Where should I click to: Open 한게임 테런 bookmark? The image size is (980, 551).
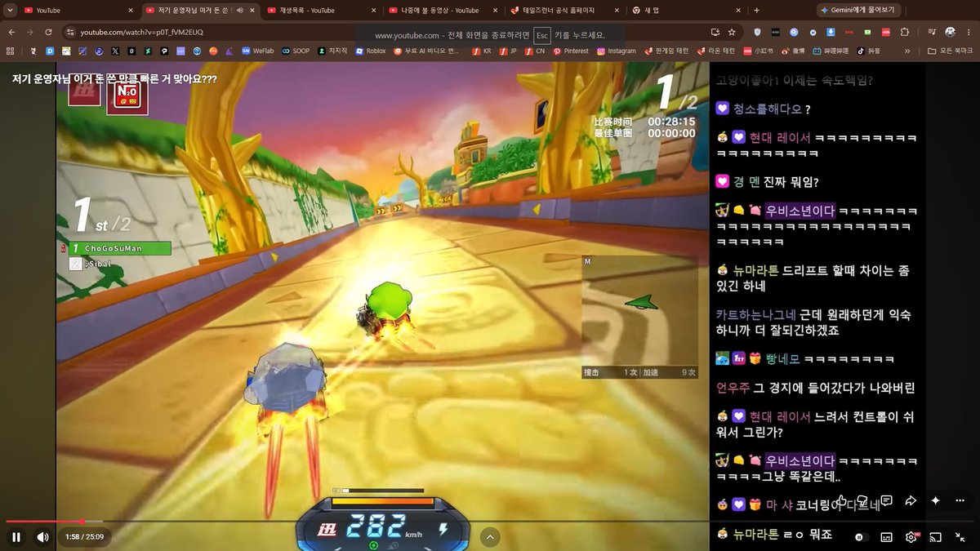666,51
